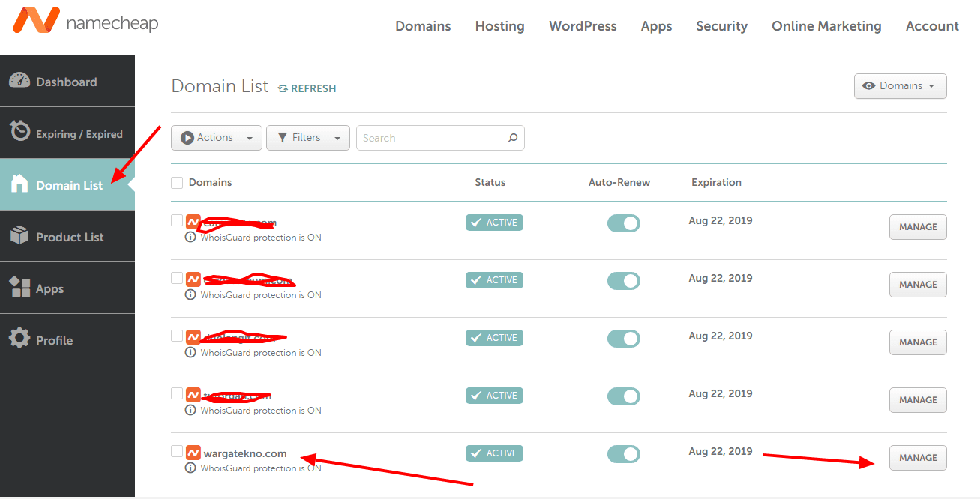980x499 pixels.
Task: Click the Profile gear icon
Action: [x=19, y=339]
